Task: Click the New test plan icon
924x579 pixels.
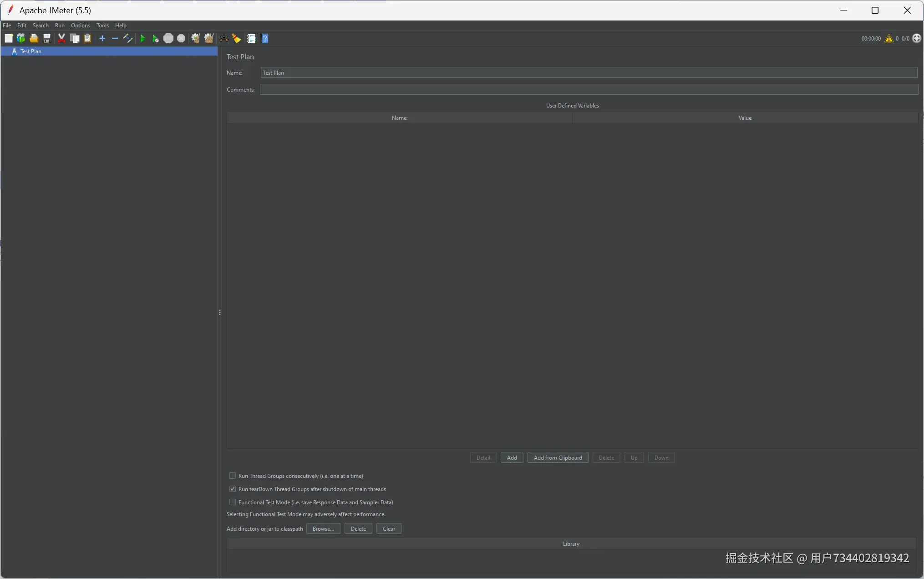Action: pyautogui.click(x=9, y=39)
